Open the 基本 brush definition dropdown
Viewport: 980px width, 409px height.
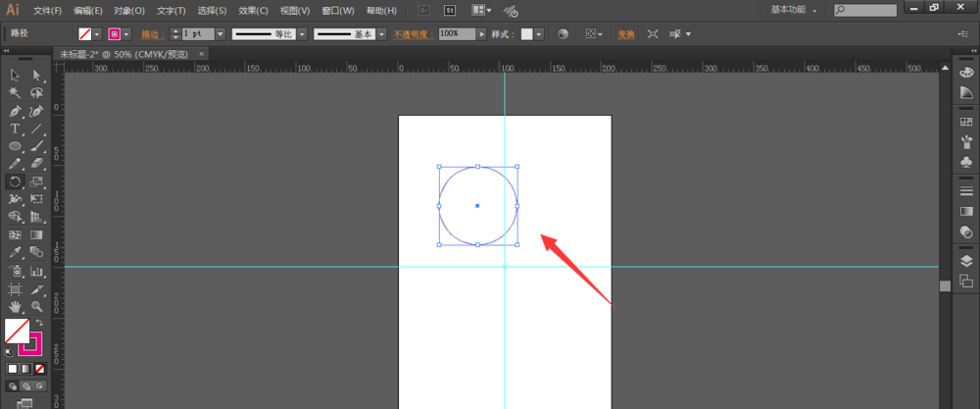(382, 34)
